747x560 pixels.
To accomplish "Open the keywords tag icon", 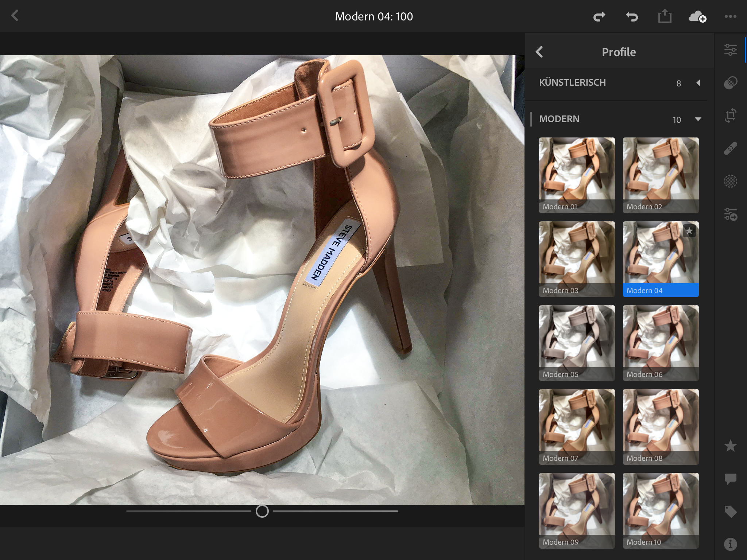I will click(x=730, y=512).
